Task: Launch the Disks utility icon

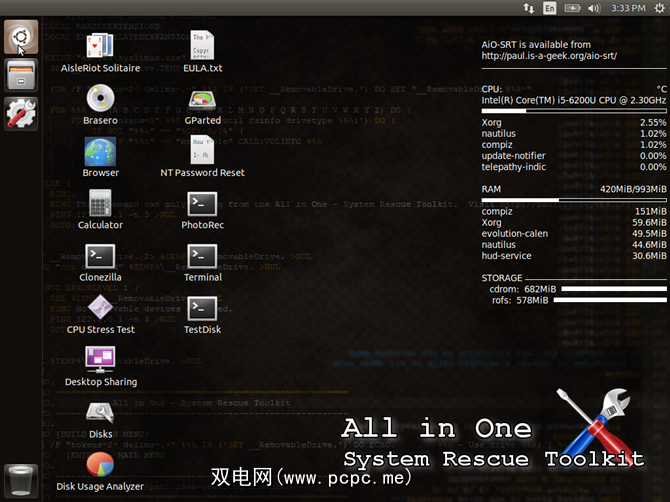Action: click(x=100, y=413)
